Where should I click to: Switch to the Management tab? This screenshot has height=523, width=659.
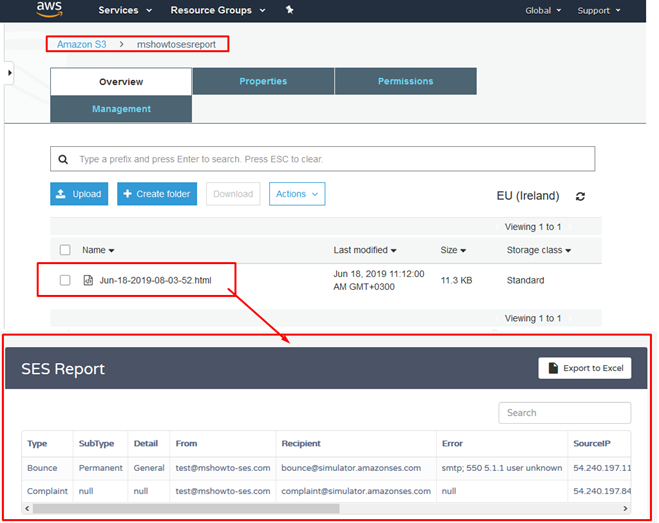121,109
